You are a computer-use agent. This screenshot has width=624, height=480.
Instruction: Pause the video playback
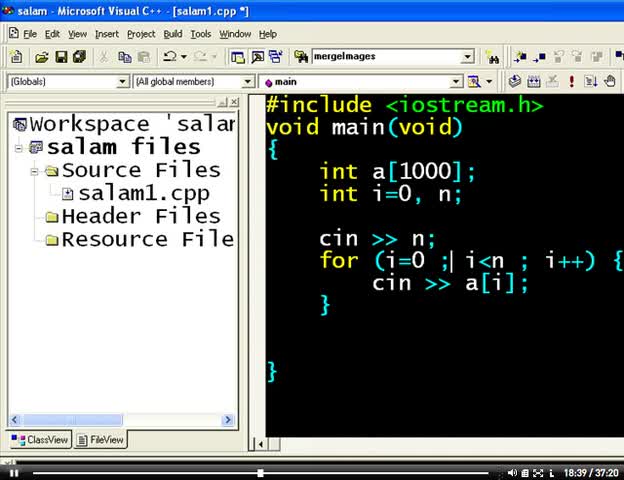coord(14,473)
